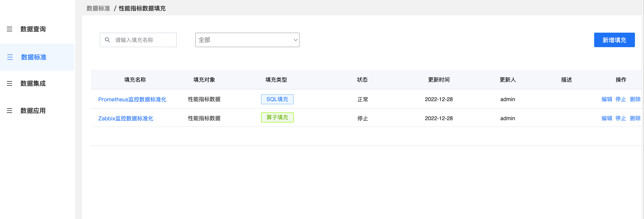This screenshot has height=219, width=644.
Task: Click 数据标准 in the breadcrumb
Action: pyautogui.click(x=98, y=8)
